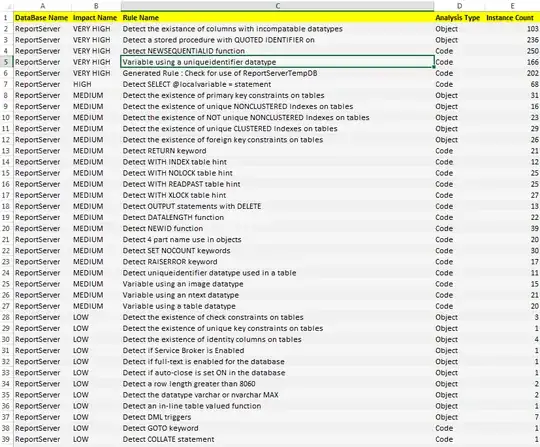
Task: Click cell 'Detect if auto-close is set ON in the database'
Action: click(277, 373)
